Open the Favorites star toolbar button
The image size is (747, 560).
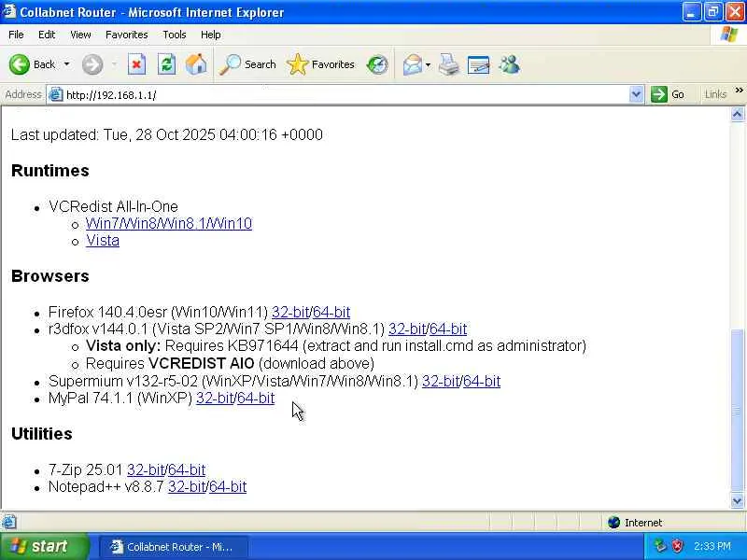coord(320,64)
